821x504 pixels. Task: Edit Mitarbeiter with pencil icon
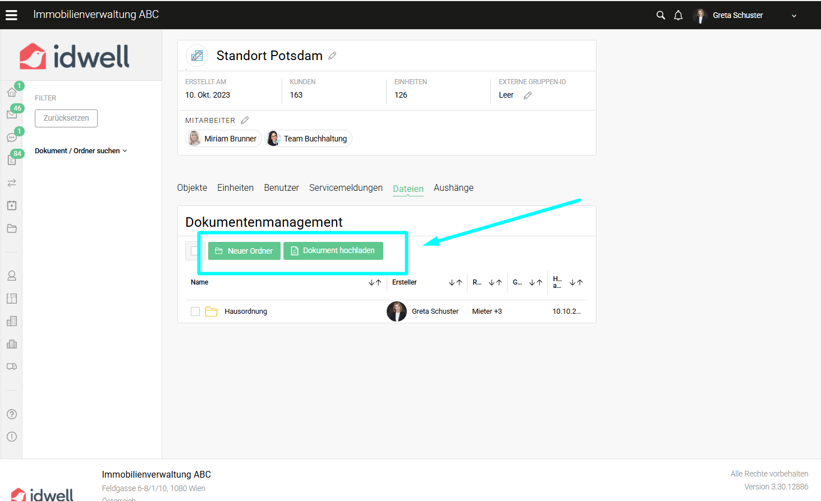click(245, 120)
